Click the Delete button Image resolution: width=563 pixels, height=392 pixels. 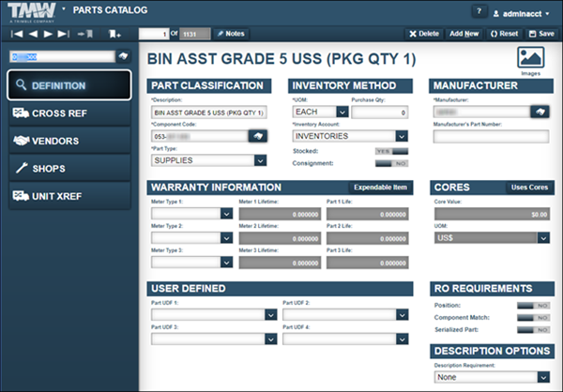coord(424,34)
